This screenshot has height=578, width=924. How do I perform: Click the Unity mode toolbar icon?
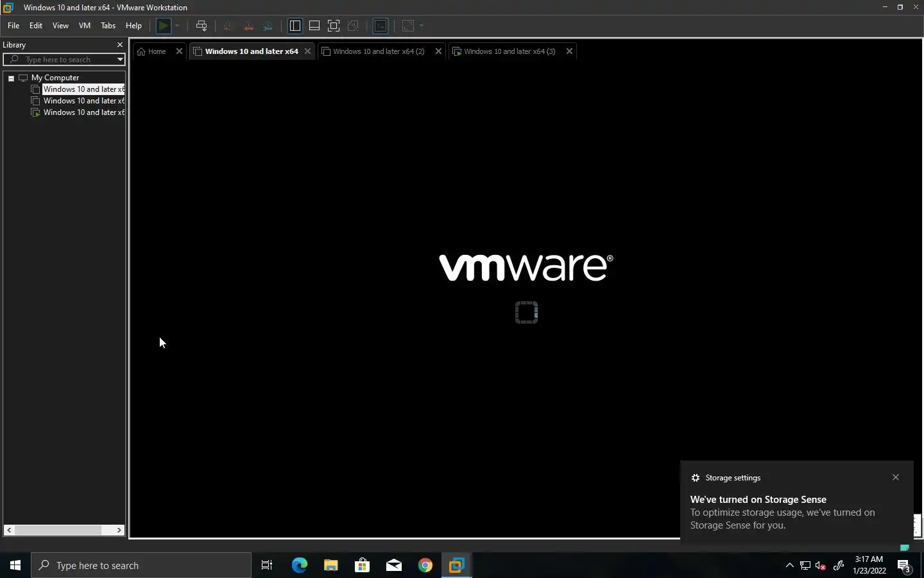(353, 26)
